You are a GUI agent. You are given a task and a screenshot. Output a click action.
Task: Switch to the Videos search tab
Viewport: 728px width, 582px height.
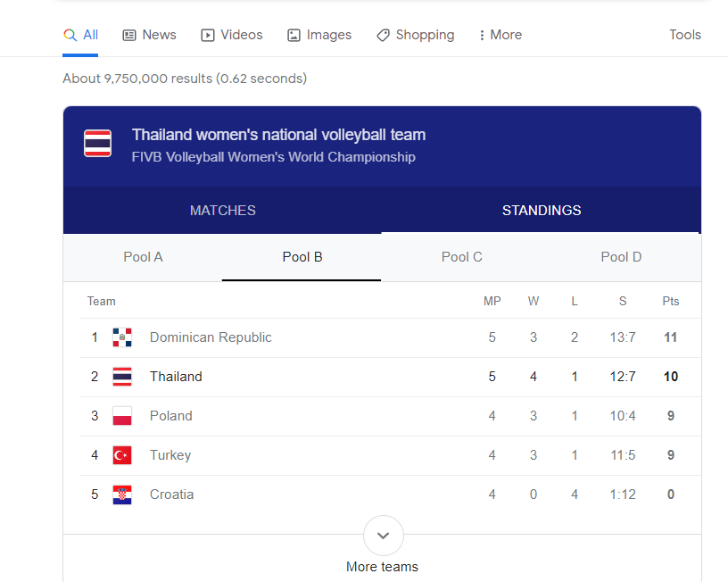(x=232, y=35)
